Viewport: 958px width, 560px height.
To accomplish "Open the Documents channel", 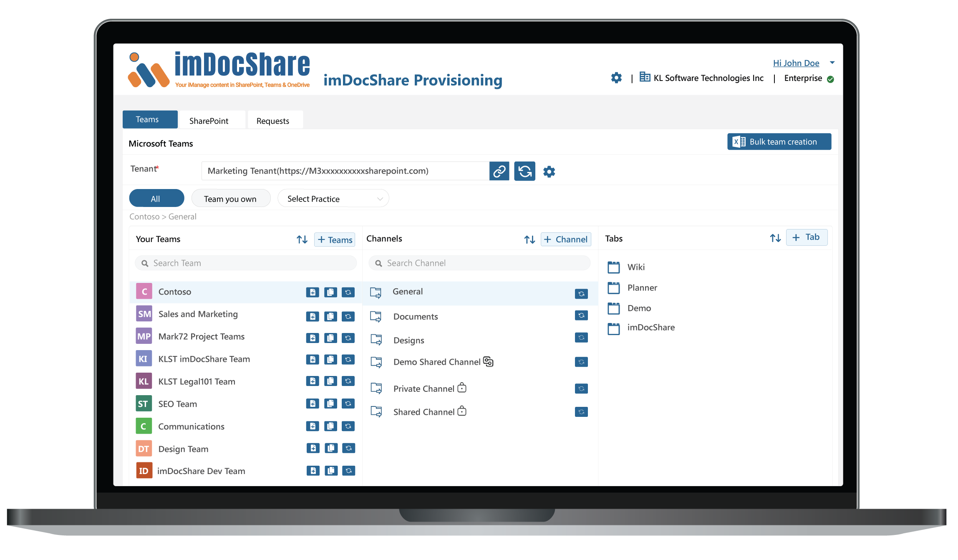I will pyautogui.click(x=480, y=316).
